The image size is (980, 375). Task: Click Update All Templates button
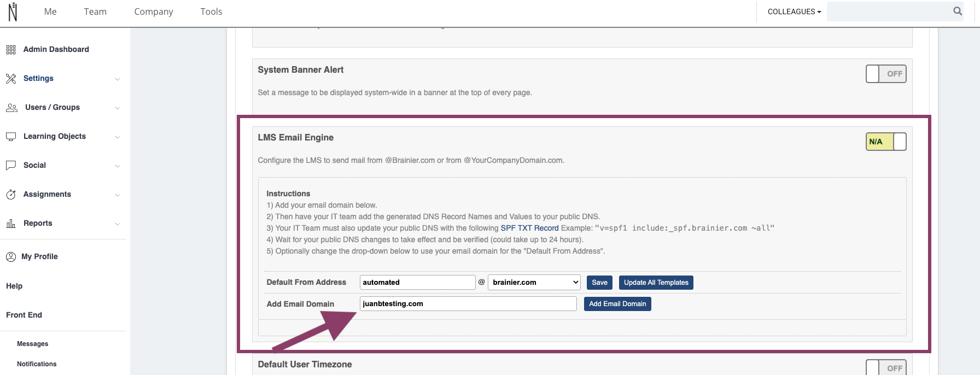pos(656,283)
